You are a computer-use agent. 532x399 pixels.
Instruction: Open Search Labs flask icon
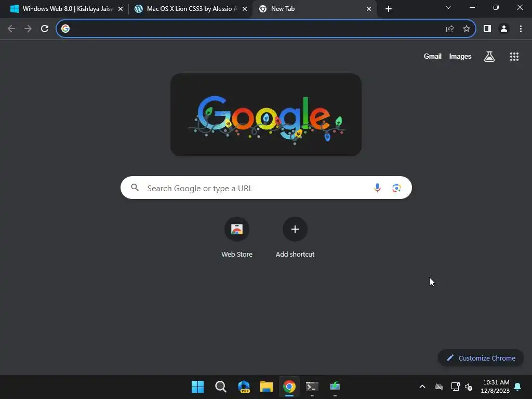(489, 57)
